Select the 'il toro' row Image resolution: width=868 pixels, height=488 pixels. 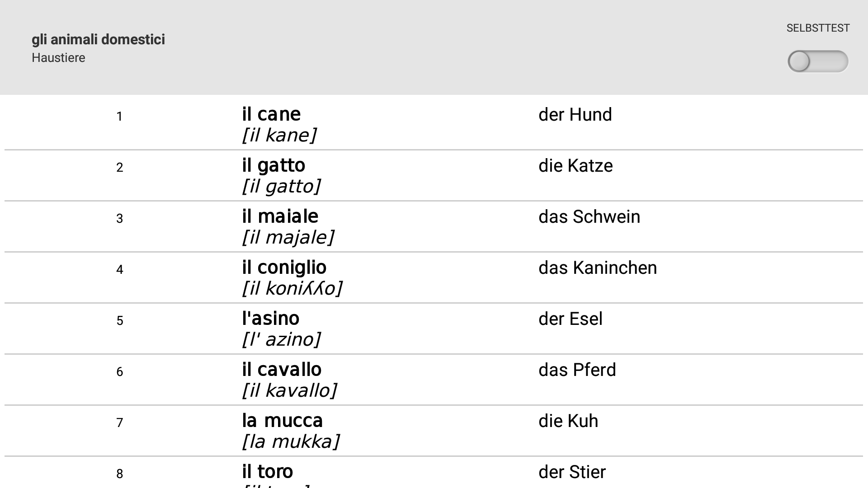[267, 472]
